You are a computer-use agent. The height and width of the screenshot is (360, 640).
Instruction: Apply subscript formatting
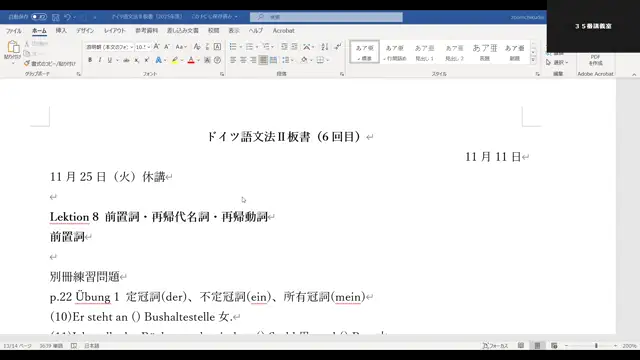[137, 60]
